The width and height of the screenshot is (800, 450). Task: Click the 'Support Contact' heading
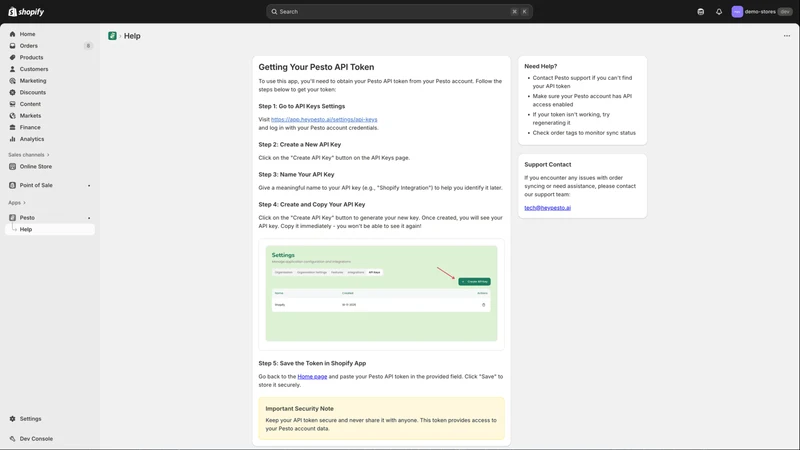pos(548,165)
